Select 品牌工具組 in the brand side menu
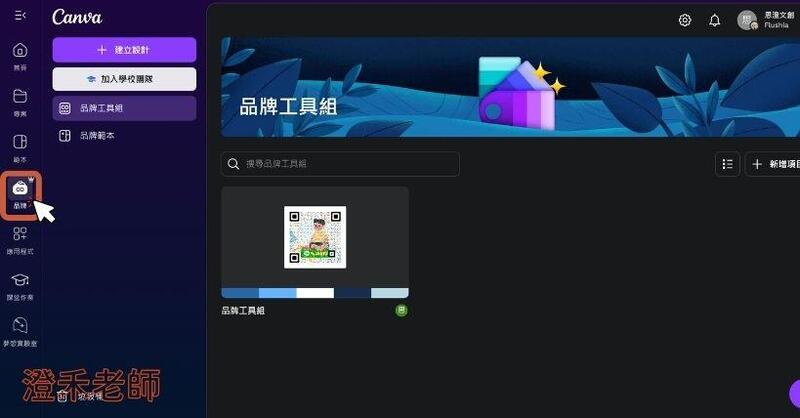 [x=124, y=108]
